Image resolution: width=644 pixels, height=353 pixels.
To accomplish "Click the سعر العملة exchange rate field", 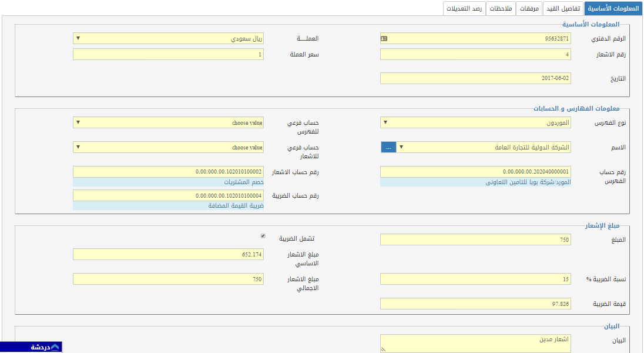I will click(168, 54).
